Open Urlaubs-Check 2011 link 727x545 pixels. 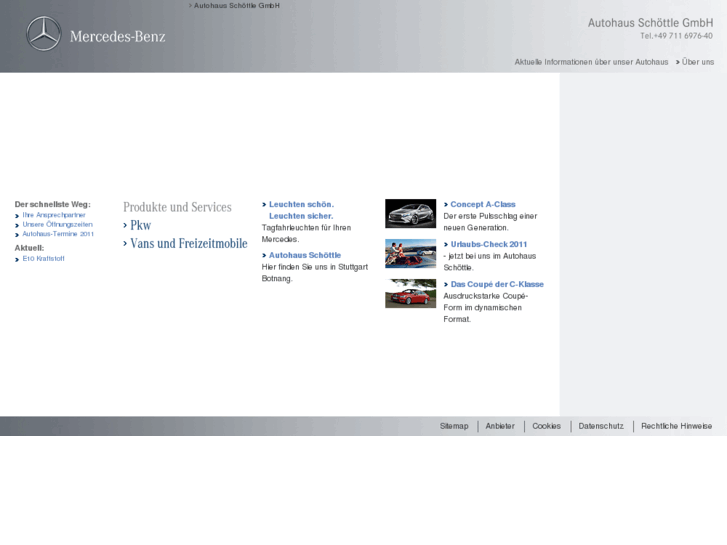point(489,244)
